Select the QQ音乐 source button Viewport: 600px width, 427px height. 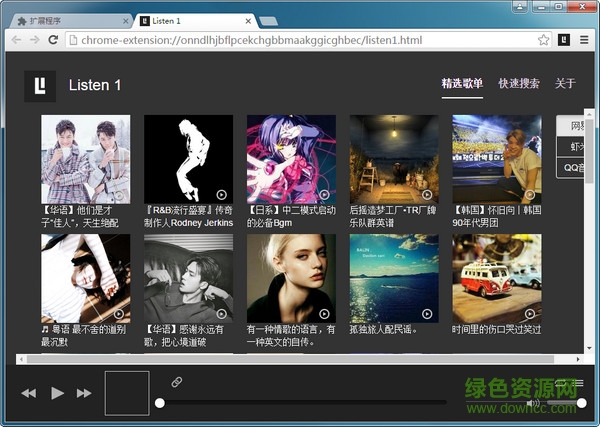574,168
